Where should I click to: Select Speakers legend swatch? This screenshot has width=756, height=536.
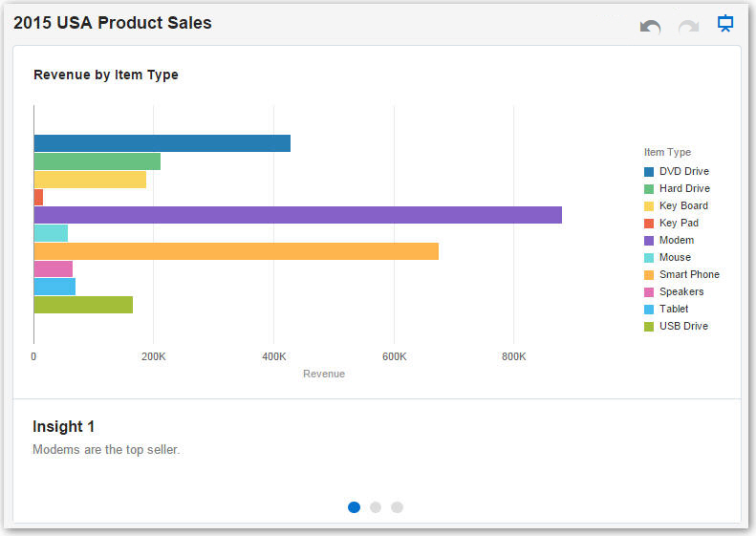point(649,292)
